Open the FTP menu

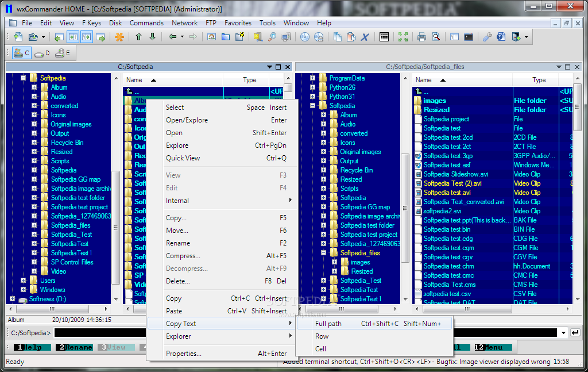[211, 23]
